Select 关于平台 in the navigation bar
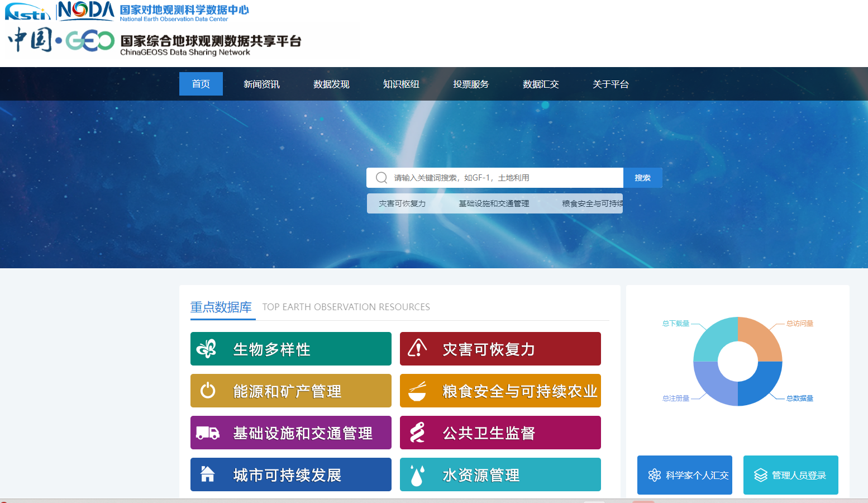The height and width of the screenshot is (503, 868). [611, 84]
